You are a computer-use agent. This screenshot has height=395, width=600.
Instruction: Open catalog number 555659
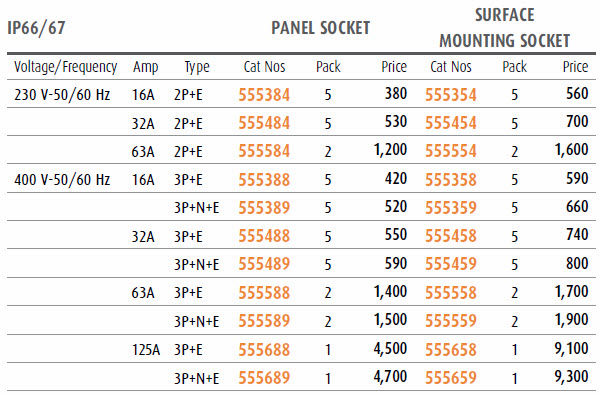tap(451, 378)
